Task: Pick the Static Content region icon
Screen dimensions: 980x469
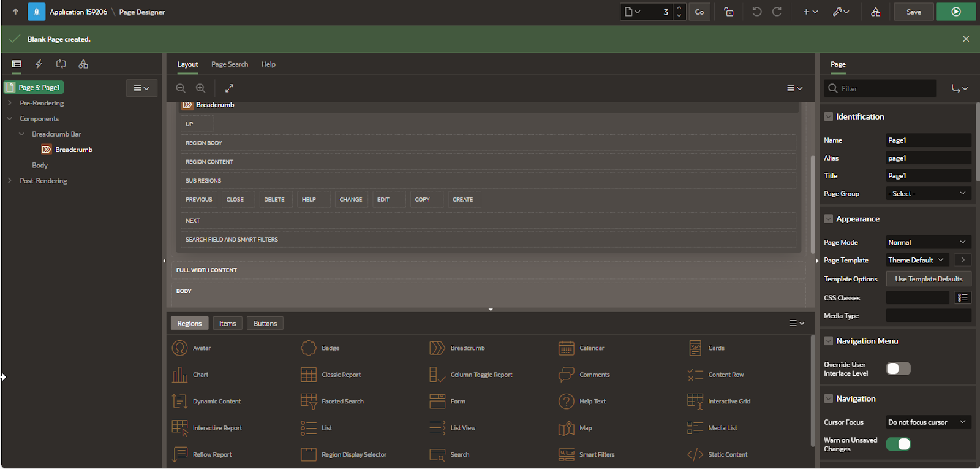Action: click(695, 455)
